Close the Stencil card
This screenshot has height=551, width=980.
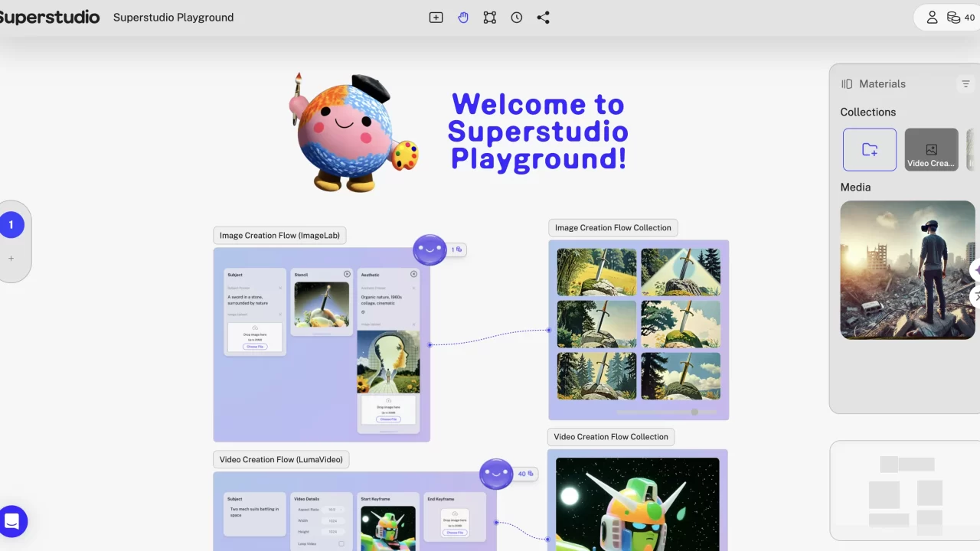[x=347, y=274]
